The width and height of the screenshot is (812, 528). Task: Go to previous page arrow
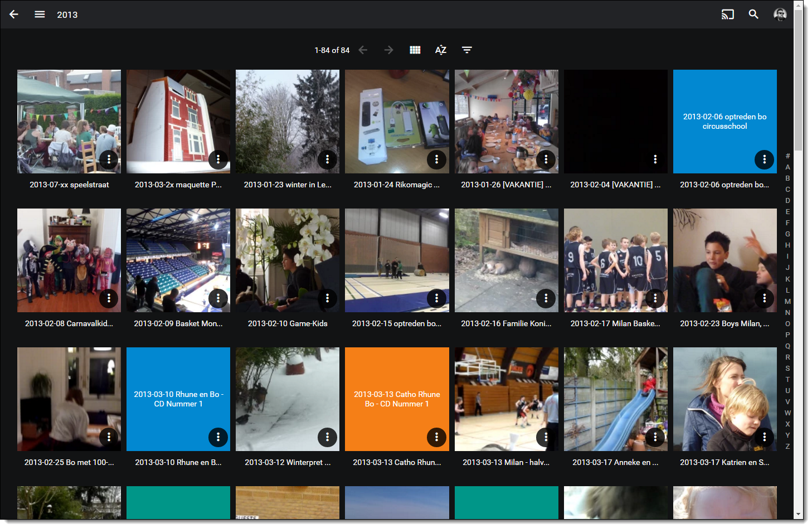point(363,50)
